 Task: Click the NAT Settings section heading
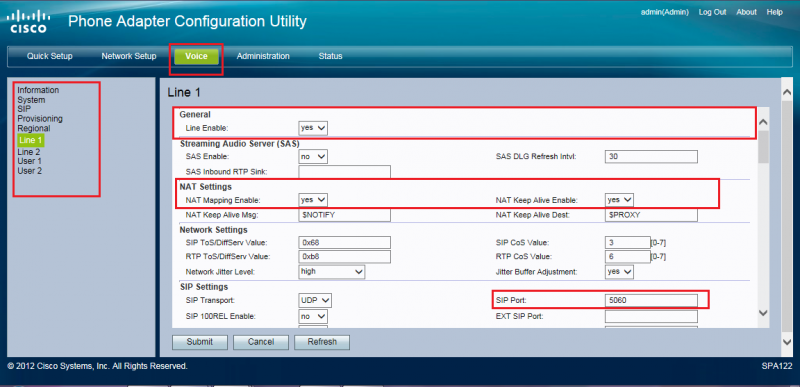click(206, 187)
